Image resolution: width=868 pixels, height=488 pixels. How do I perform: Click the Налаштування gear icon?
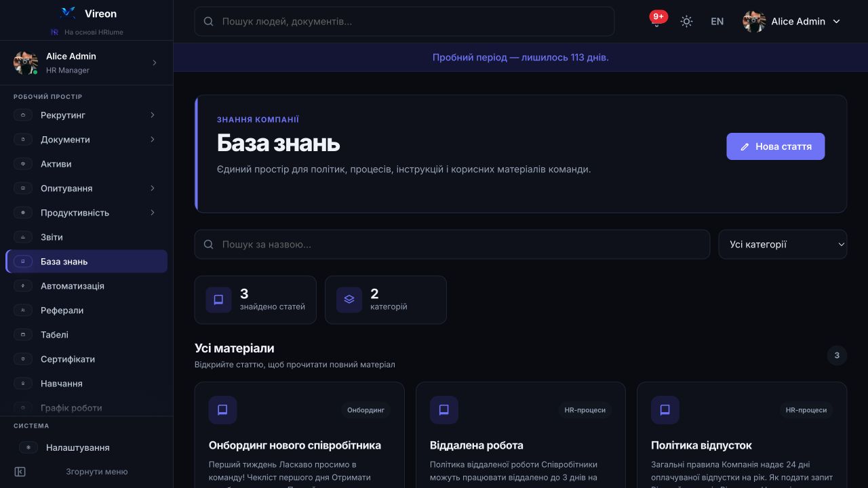coord(28,447)
